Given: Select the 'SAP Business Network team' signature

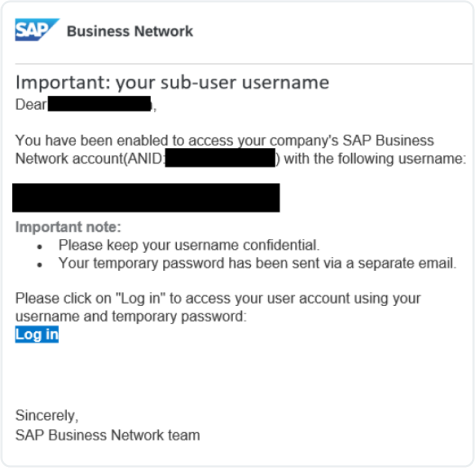Looking at the screenshot, I should [x=108, y=435].
